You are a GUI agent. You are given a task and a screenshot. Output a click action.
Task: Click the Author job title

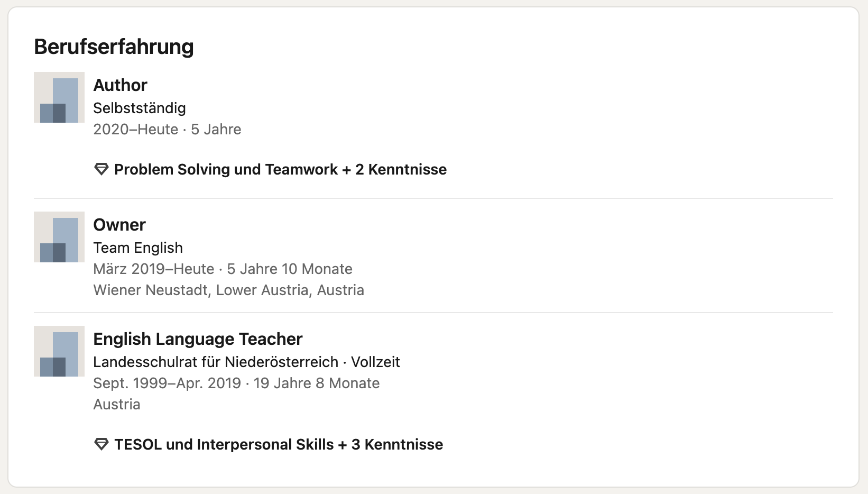[120, 85]
